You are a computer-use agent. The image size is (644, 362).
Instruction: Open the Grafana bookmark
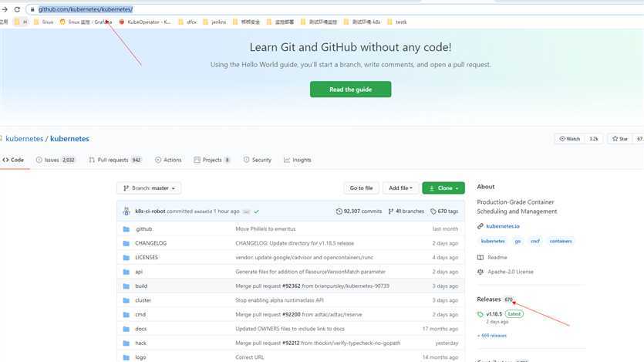click(86, 22)
